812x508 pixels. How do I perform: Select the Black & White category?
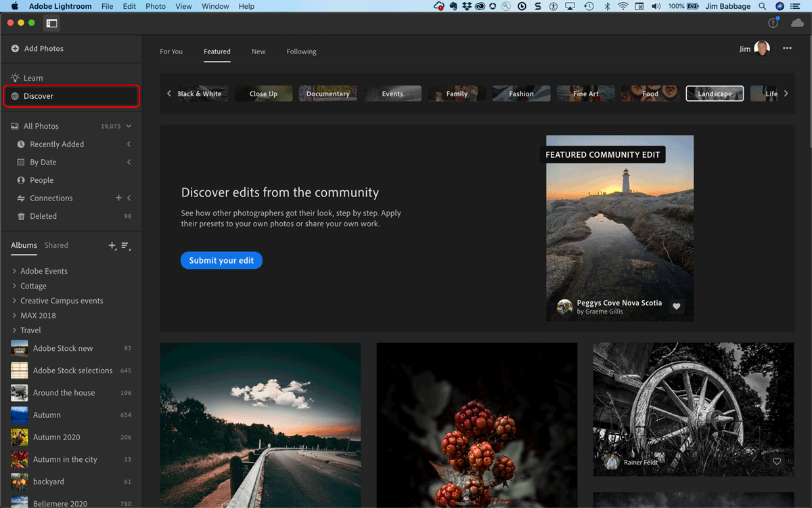[x=202, y=94]
